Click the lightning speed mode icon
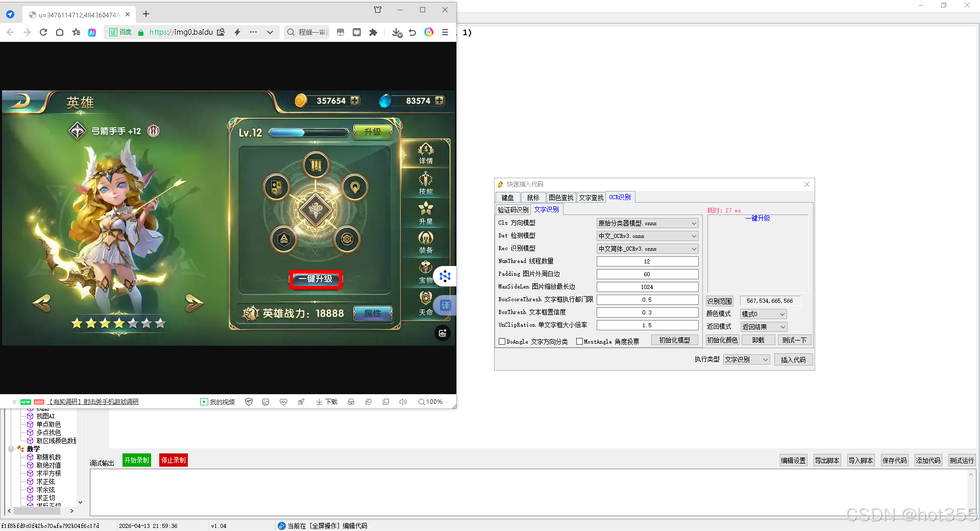The height and width of the screenshot is (531, 980). coord(237,32)
